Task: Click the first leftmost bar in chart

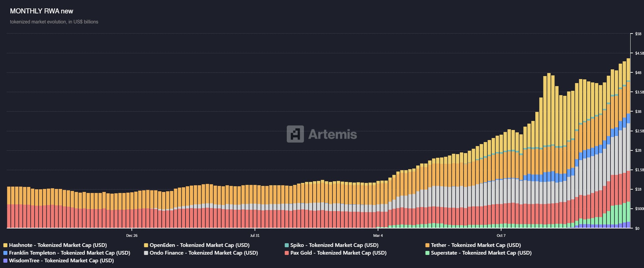Action: point(9,207)
